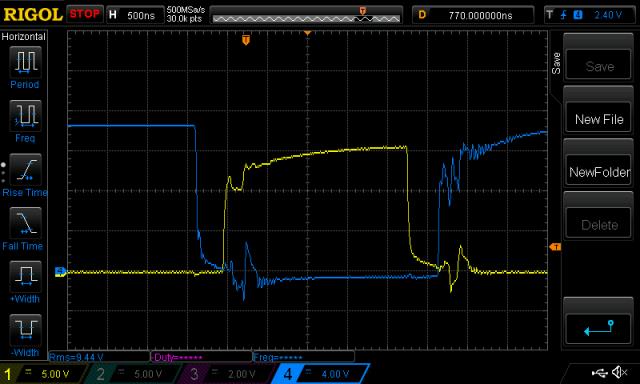Toggle channel 2 at 5.00 V
Image resolution: width=640 pixels, height=384 pixels.
[x=136, y=374]
